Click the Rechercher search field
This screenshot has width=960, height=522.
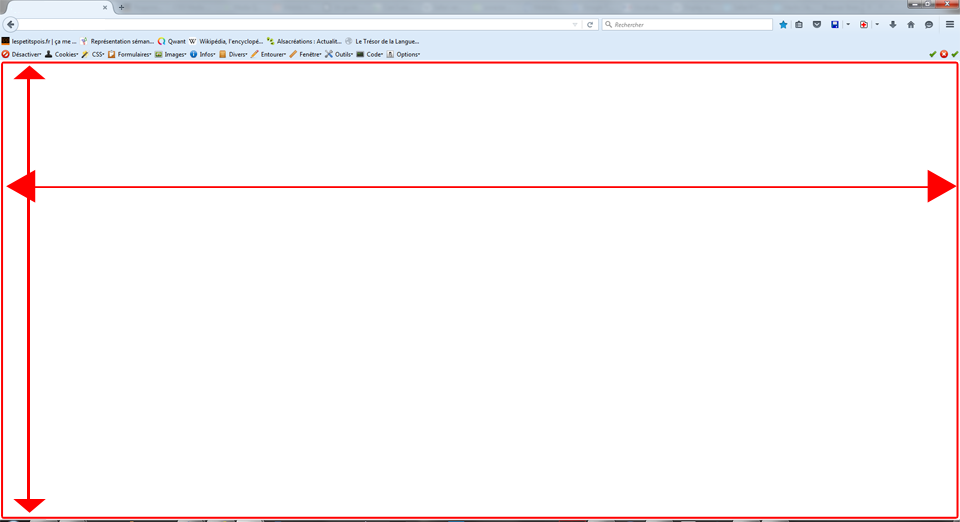tap(687, 24)
